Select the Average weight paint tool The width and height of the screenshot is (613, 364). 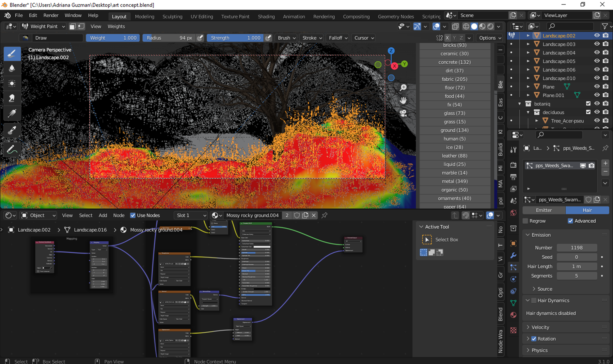[x=12, y=83]
